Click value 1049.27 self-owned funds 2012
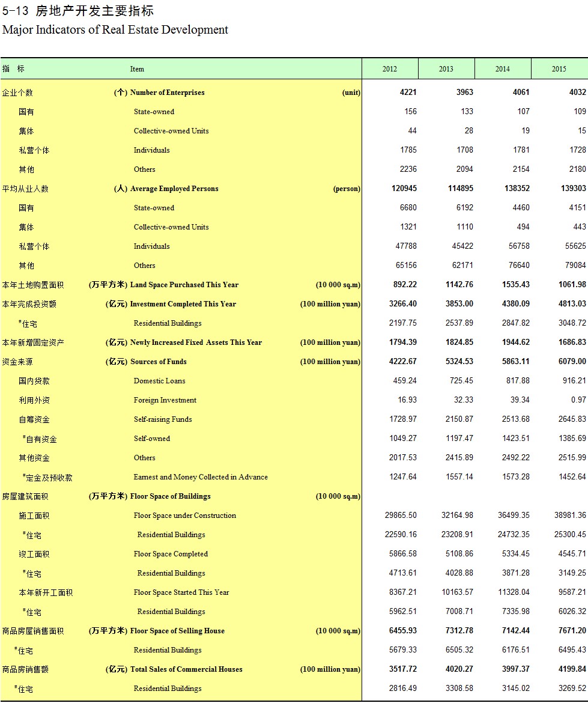Image resolution: width=588 pixels, height=721 pixels. [403, 439]
